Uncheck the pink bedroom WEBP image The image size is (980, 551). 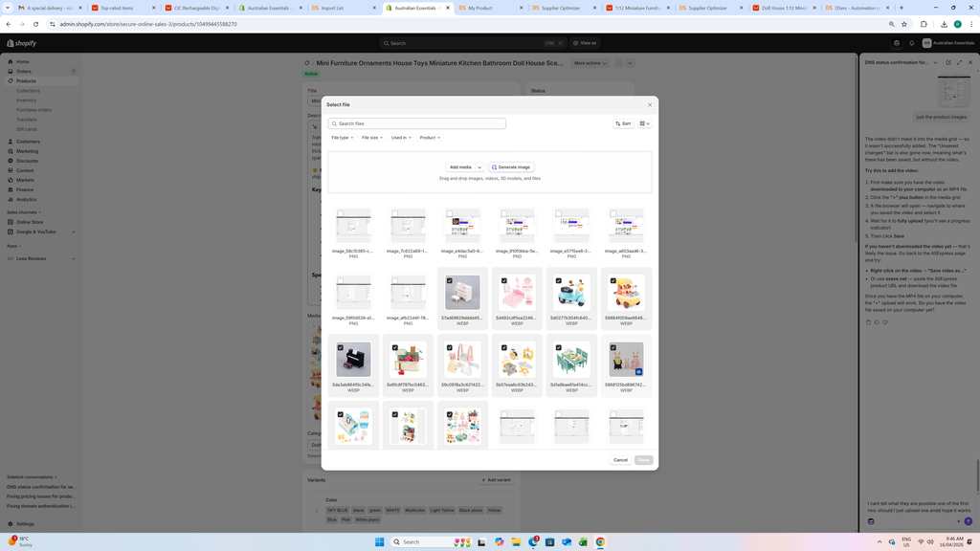(503, 281)
